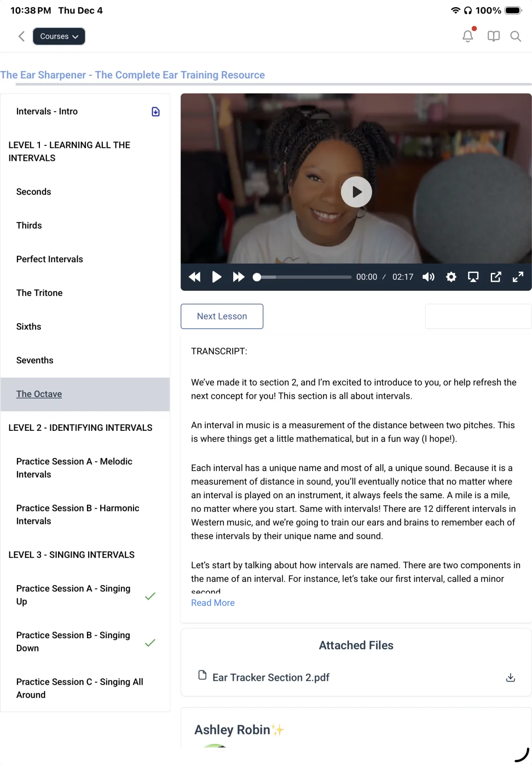Click the Ashley Robin author name
Screen dimensions: 532x765
pyautogui.click(x=232, y=730)
